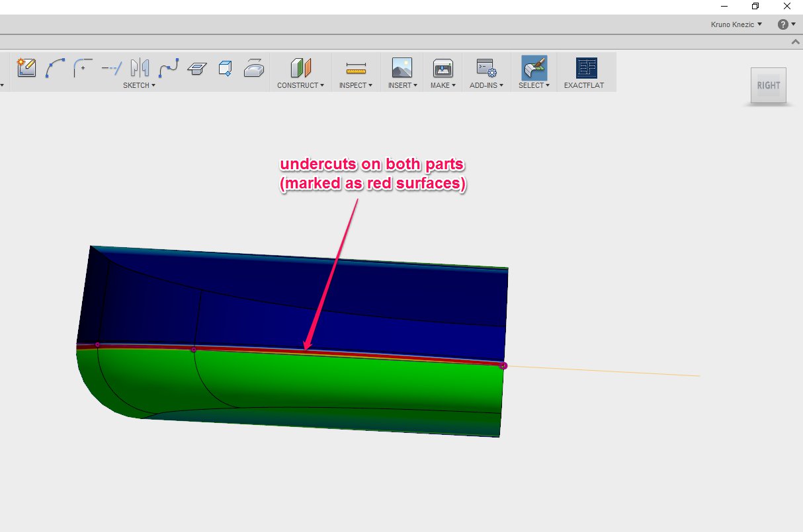Image resolution: width=803 pixels, height=532 pixels.
Task: Collapse the toolbar with the chevron
Action: pyautogui.click(x=795, y=41)
